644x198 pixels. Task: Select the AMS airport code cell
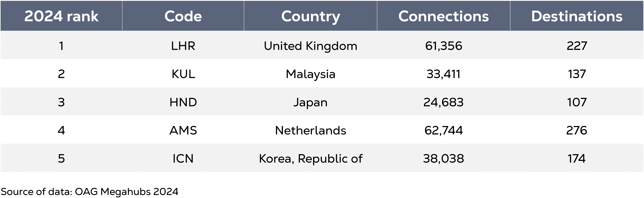coord(183,130)
